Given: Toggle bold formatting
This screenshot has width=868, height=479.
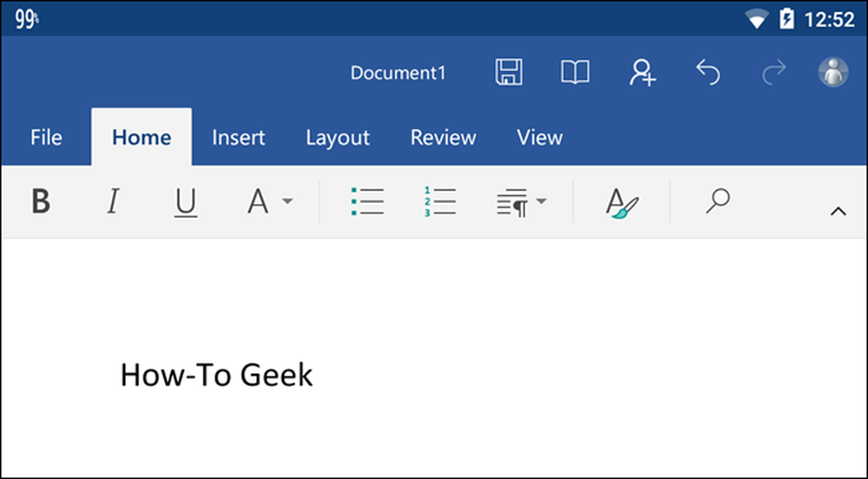Looking at the screenshot, I should coord(41,200).
